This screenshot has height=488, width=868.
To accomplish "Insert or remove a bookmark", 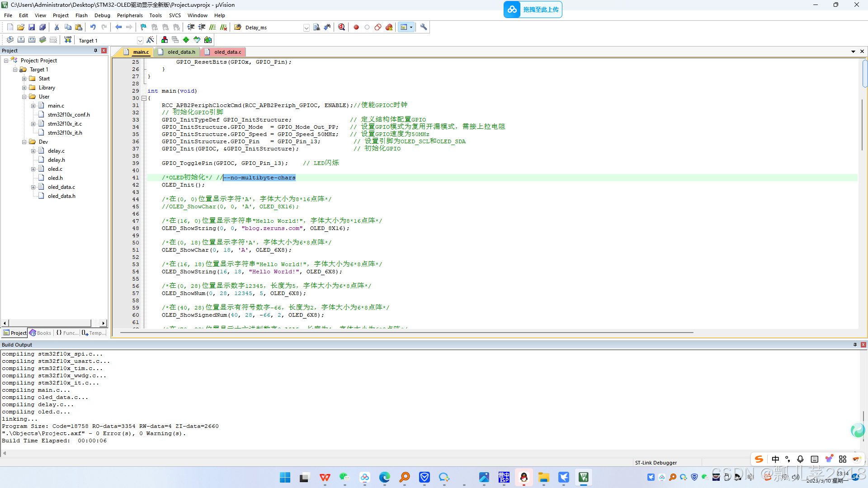I will pyautogui.click(x=142, y=27).
